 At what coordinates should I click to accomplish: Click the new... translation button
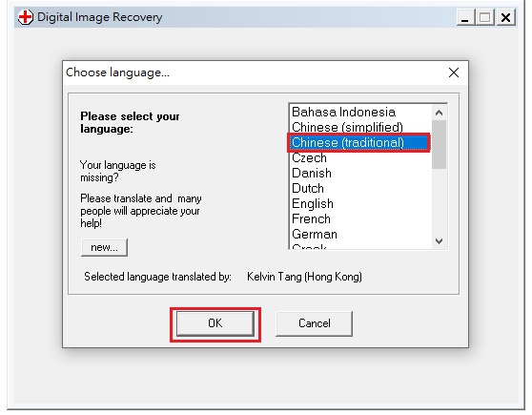[x=104, y=247]
